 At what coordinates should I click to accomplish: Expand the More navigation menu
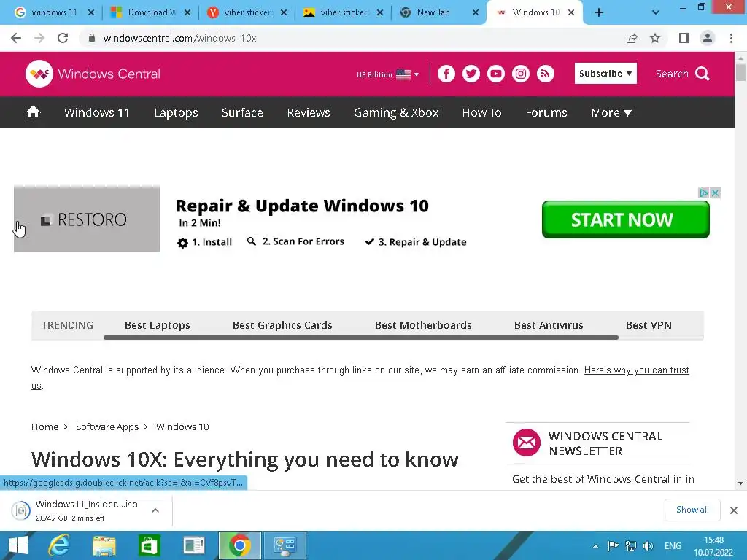[x=611, y=112]
